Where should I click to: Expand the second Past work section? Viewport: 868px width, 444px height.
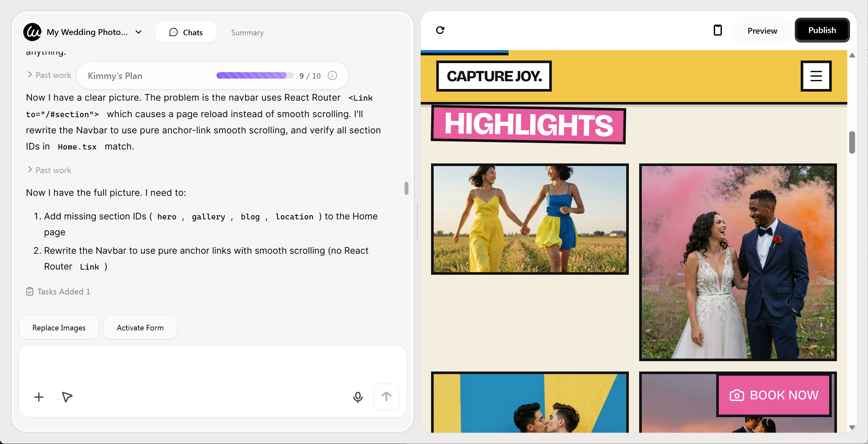(49, 170)
